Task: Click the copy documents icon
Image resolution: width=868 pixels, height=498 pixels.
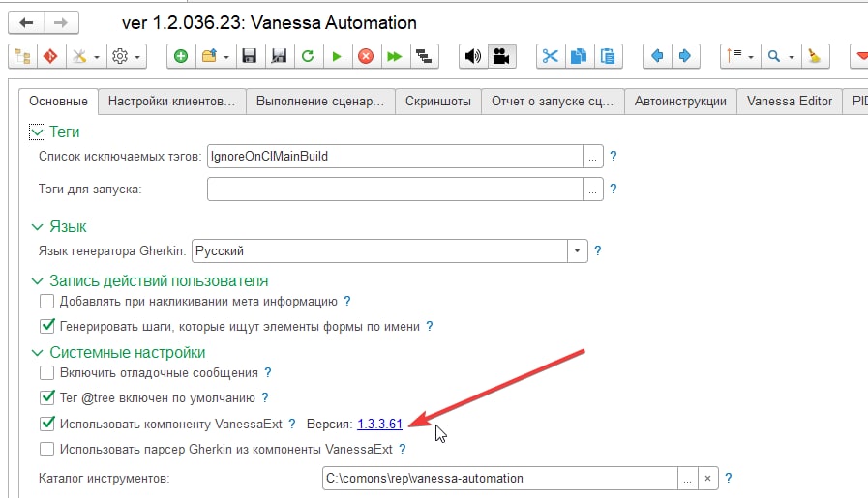Action: tap(579, 56)
